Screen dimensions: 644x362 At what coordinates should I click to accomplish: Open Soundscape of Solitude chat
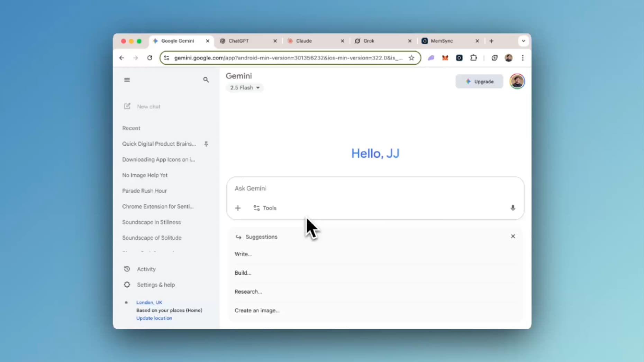click(152, 238)
